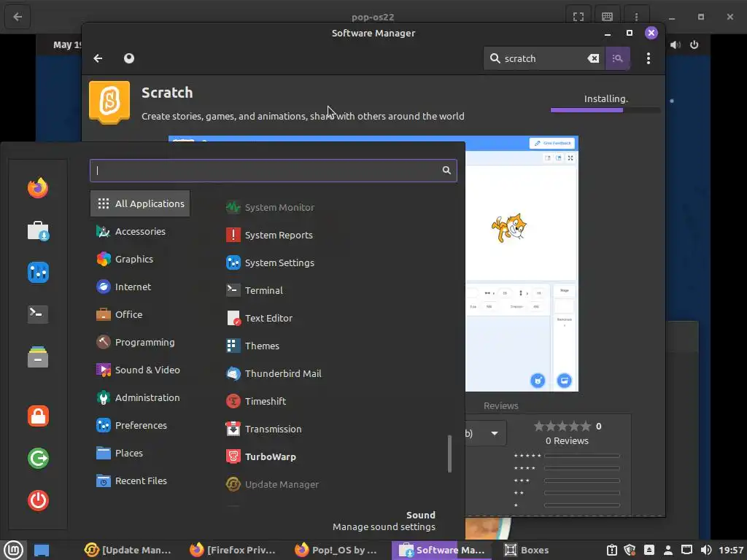This screenshot has width=747, height=560.
Task: Select the Graphics category
Action: tap(140, 259)
